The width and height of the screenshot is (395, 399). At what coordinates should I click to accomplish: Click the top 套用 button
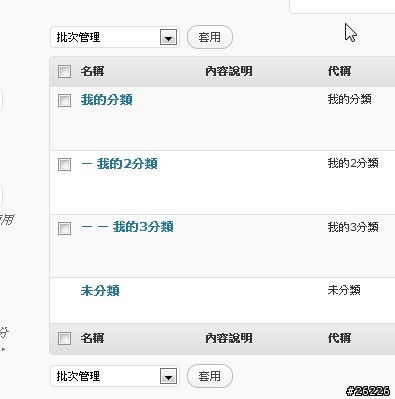(x=210, y=37)
